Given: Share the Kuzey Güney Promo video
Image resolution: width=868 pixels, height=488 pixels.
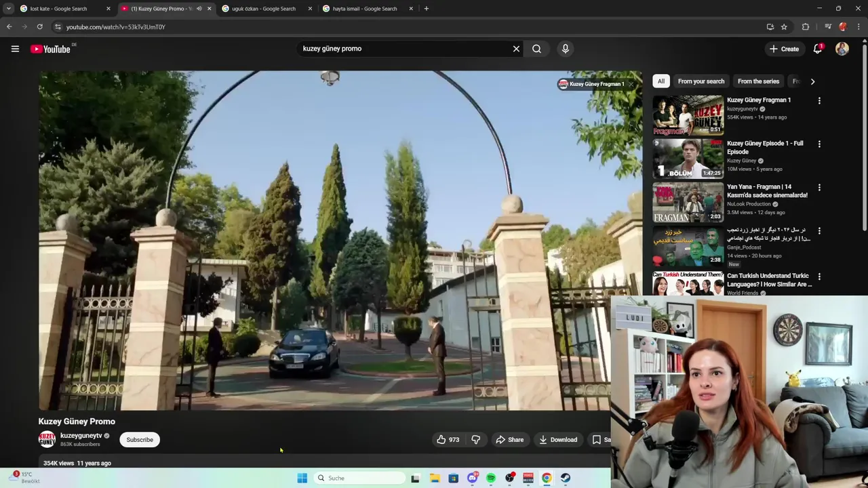Looking at the screenshot, I should 509,440.
